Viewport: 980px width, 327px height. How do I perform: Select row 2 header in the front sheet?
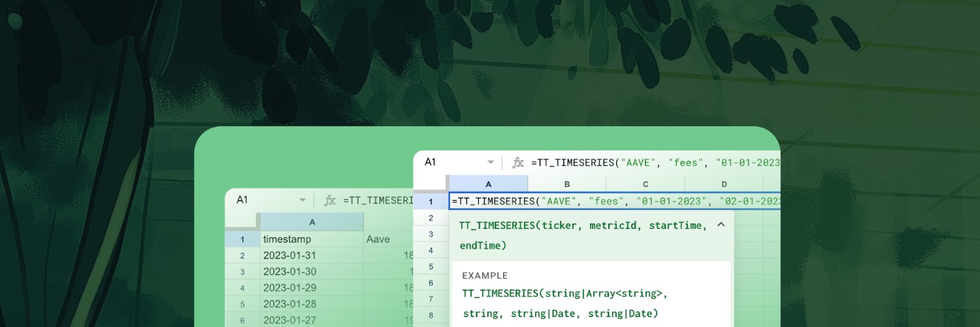[x=431, y=218]
